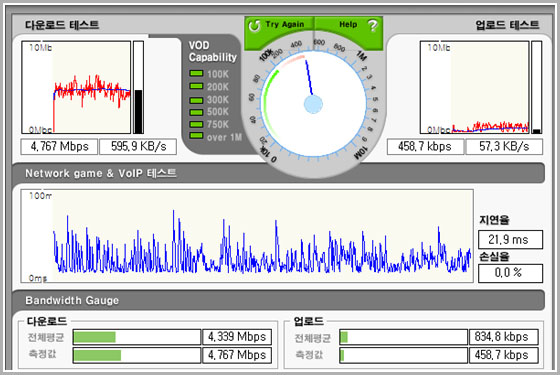Click the 300K VOD capability green indicator

click(x=196, y=100)
